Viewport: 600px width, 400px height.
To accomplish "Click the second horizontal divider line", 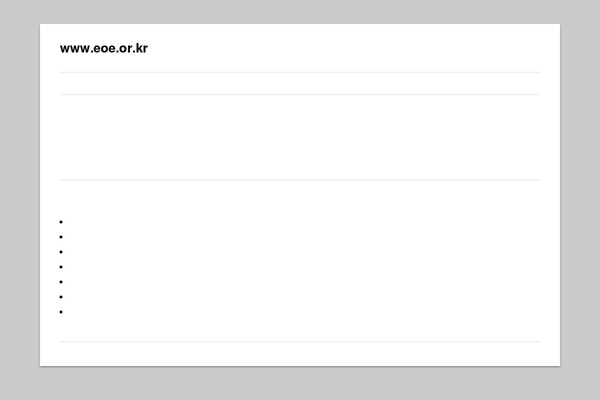I will (x=300, y=94).
